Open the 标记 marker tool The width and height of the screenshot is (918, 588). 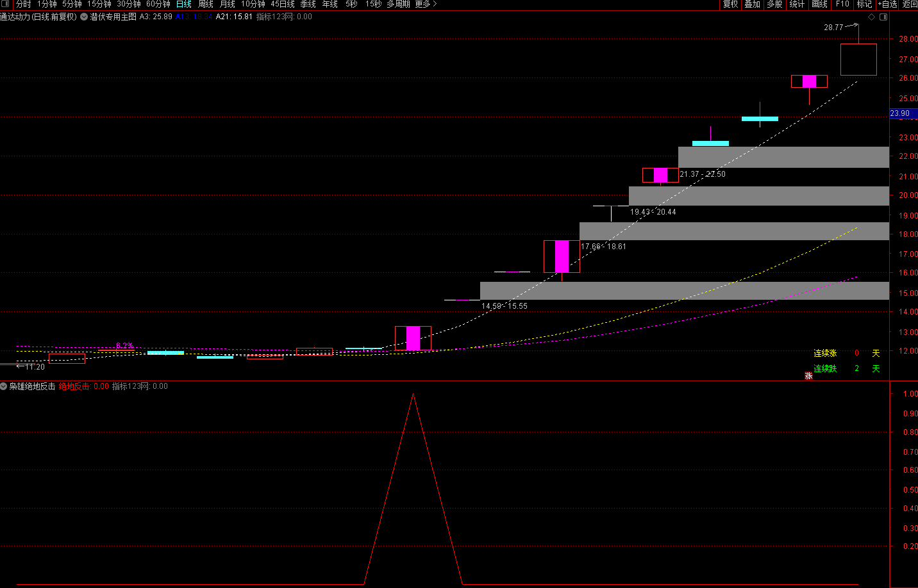pos(864,4)
